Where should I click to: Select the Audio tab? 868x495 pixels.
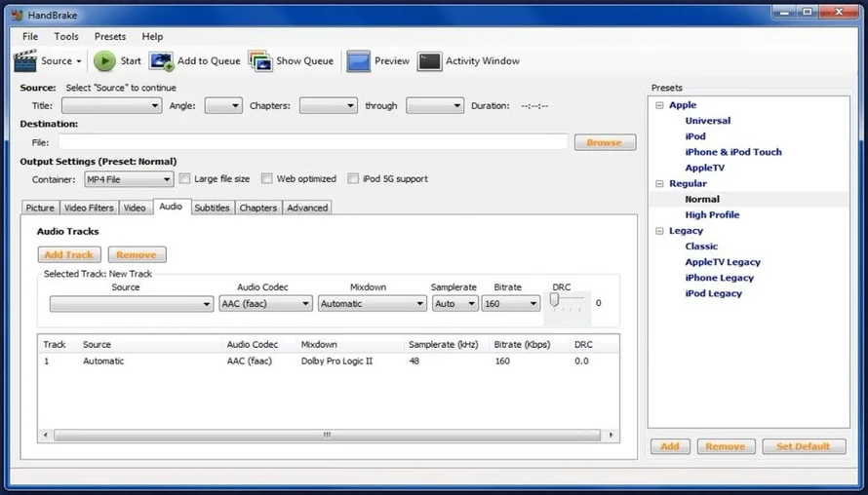[x=171, y=207]
